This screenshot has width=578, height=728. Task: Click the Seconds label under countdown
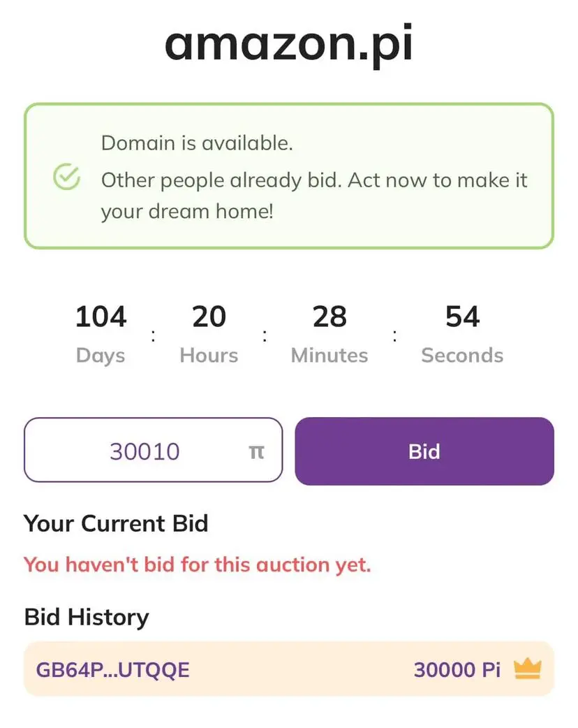pyautogui.click(x=463, y=356)
